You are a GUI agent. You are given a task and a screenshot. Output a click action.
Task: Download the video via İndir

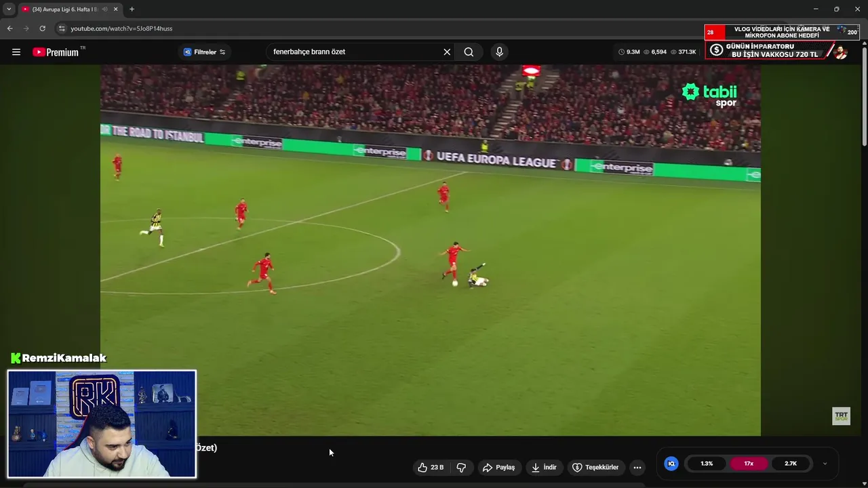(545, 467)
